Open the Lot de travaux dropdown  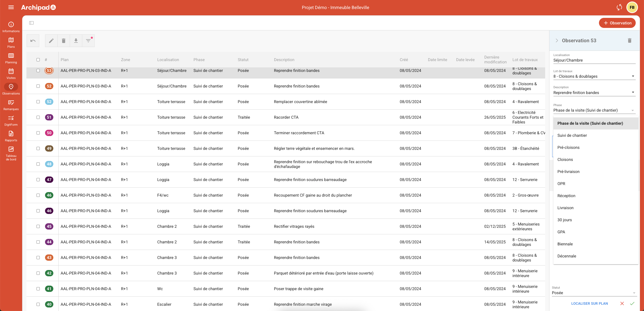coord(594,76)
